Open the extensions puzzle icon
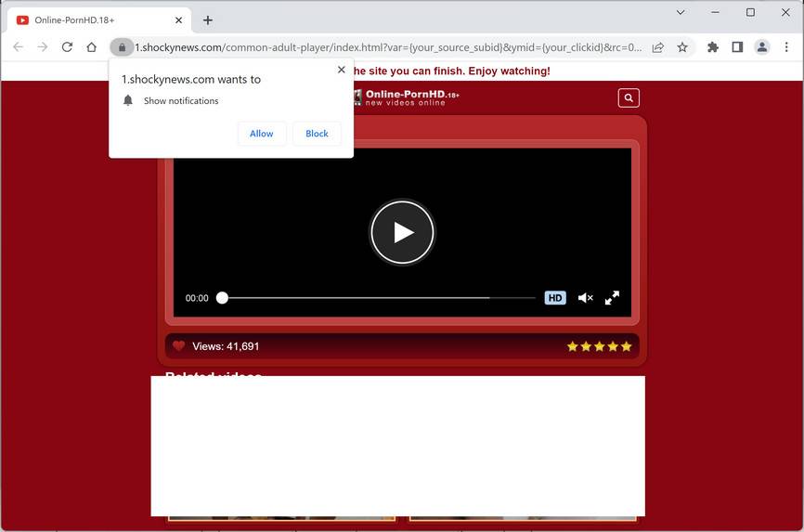Image resolution: width=804 pixels, height=532 pixels. point(713,47)
